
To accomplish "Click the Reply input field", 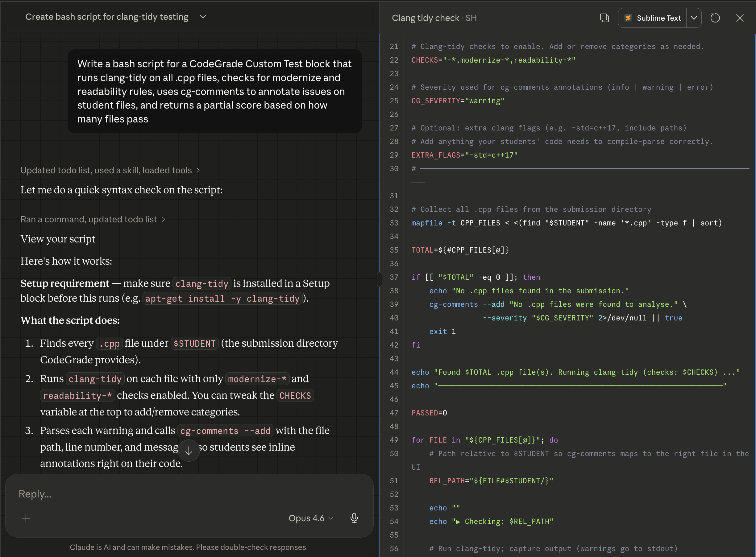I will coord(152,494).
